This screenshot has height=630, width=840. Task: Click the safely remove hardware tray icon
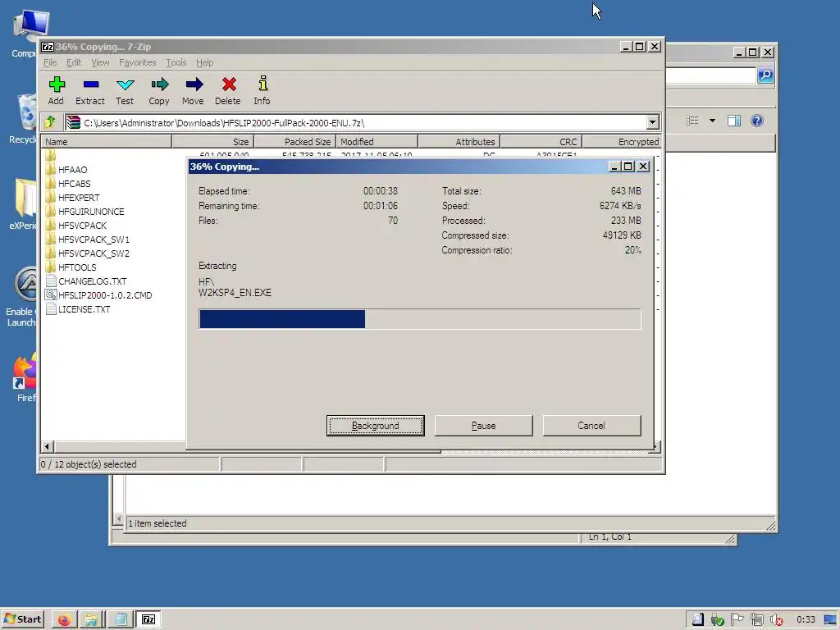pos(717,620)
